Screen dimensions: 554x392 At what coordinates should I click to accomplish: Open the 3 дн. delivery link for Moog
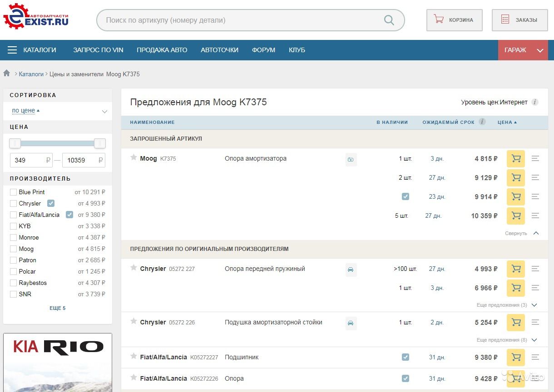point(437,159)
